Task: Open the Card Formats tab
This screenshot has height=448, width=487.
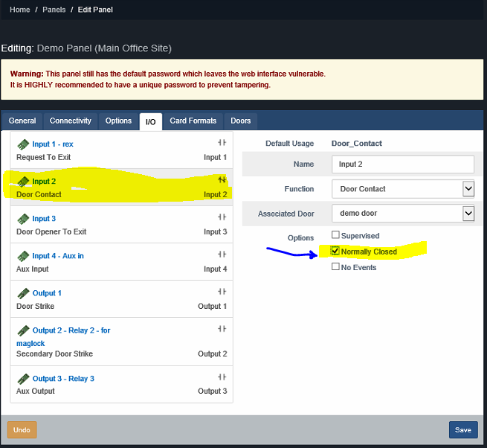Action: click(x=193, y=121)
